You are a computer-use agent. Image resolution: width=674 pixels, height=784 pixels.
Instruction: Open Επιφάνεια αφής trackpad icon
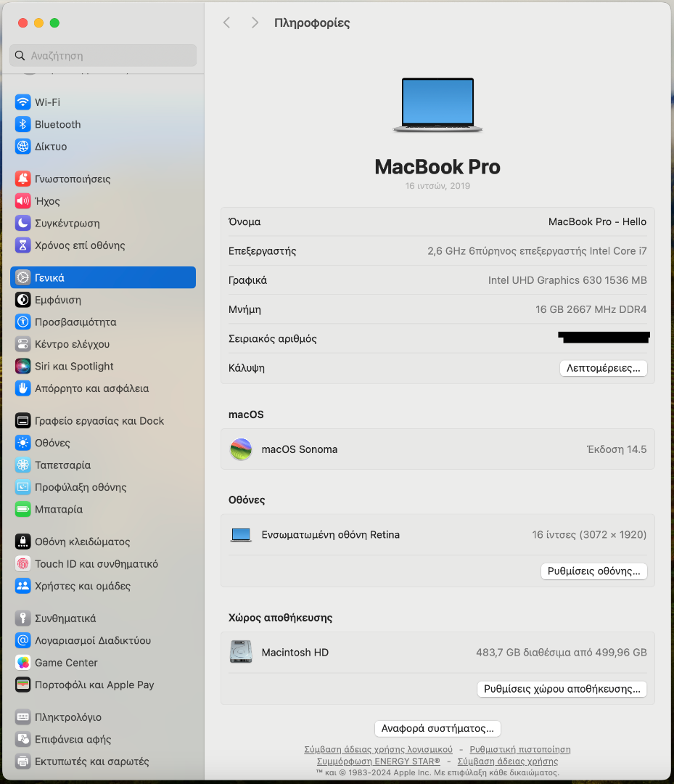tap(22, 739)
